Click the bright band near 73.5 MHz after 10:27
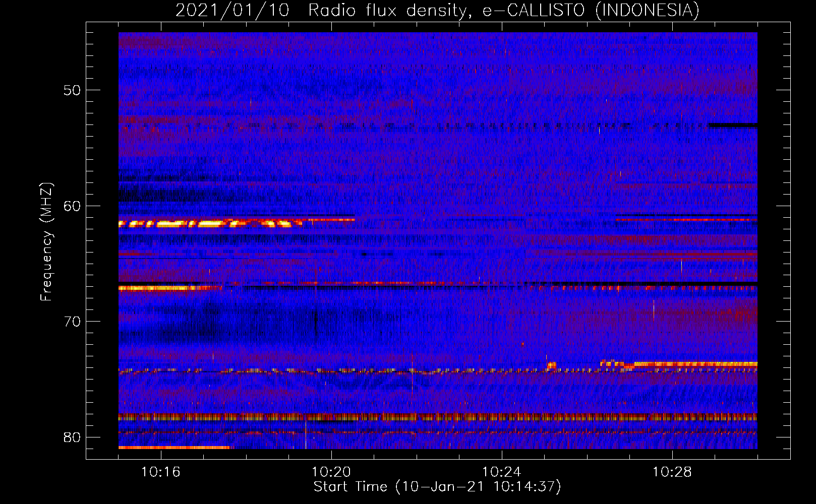Screen dimensions: 816x504 pyautogui.click(x=695, y=363)
